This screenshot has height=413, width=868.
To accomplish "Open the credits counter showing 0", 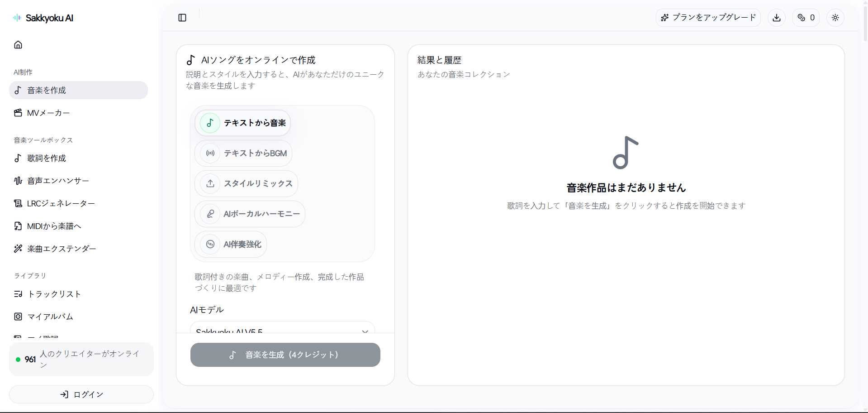I will [x=806, y=18].
